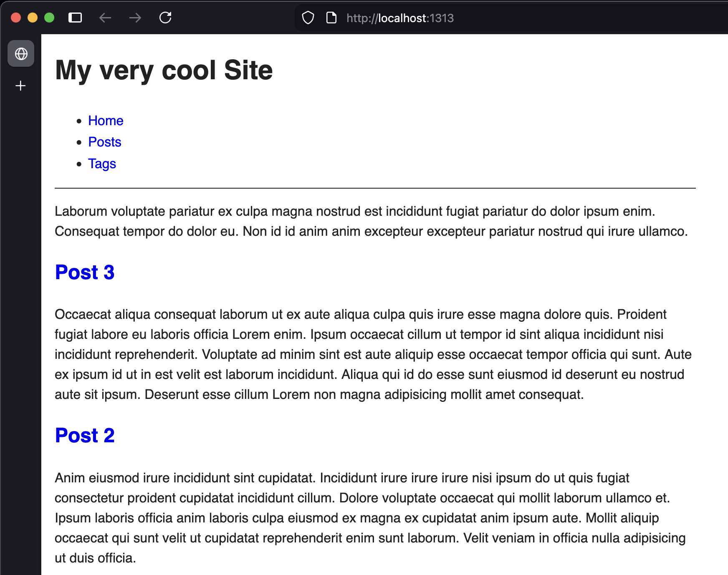The height and width of the screenshot is (575, 728).
Task: Close the browser window with red button
Action: (16, 18)
